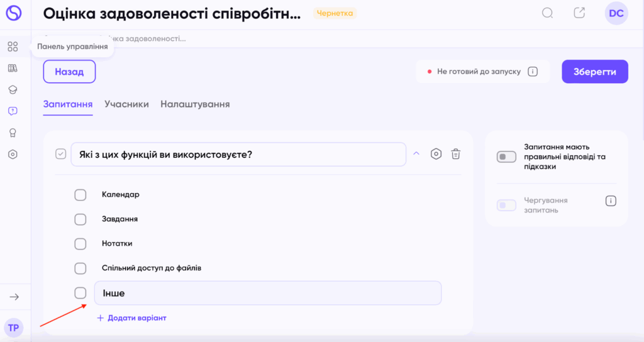Switch to the Учасники tab
Viewport: 644px width, 342px height.
tap(126, 104)
